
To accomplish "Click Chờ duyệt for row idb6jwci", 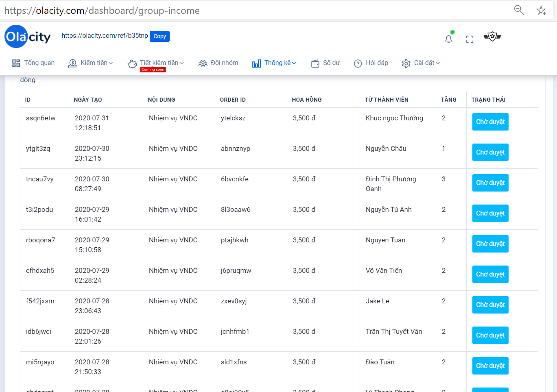I will click(490, 335).
